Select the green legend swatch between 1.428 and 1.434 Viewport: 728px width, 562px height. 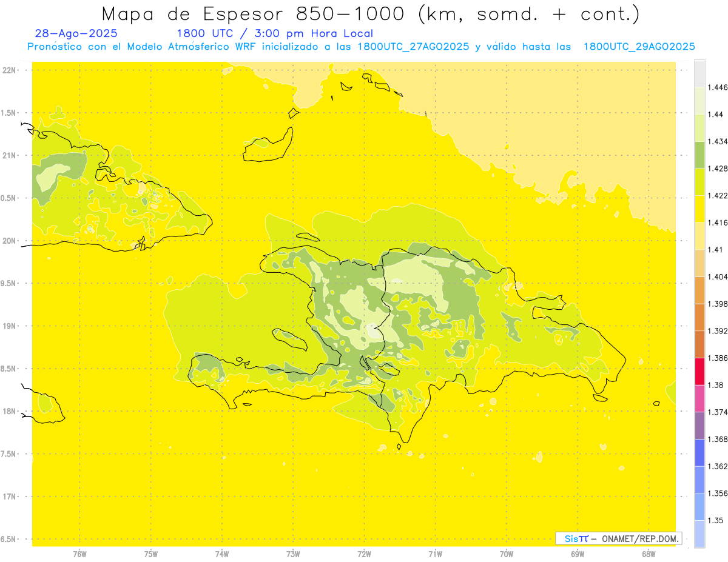pyautogui.click(x=699, y=155)
